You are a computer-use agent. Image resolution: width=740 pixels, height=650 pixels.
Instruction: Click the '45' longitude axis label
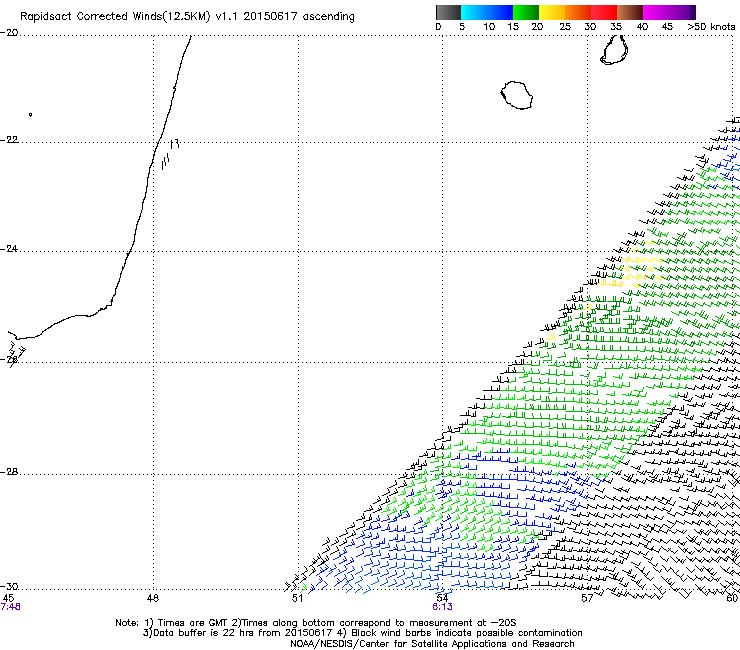[x=8, y=599]
